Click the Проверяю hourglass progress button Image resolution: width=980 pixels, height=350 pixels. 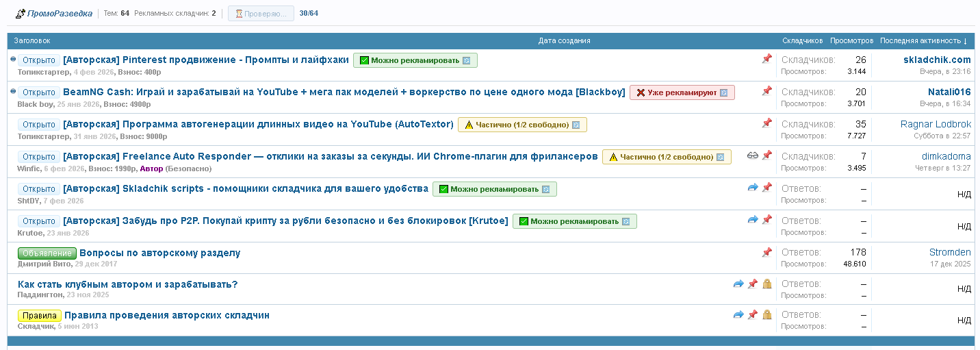coord(261,14)
